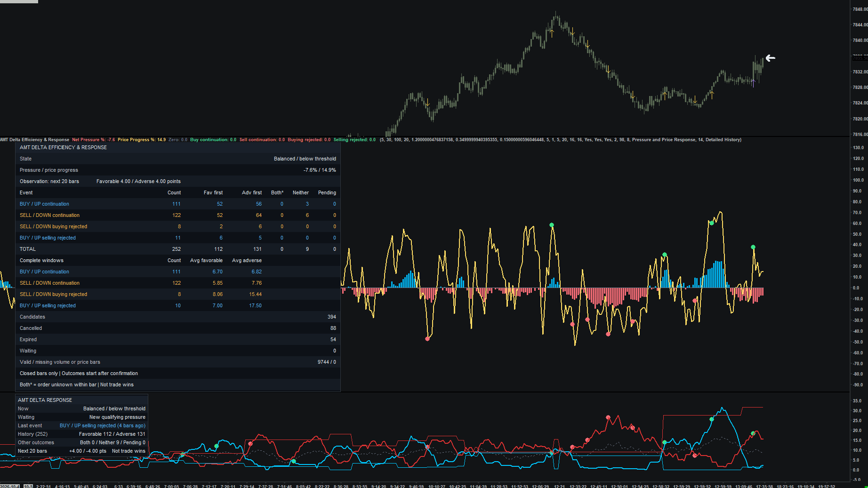Click 'Closed bars only | Outcomes start after confirmation' note
Screen dimensions: 868x488
[x=79, y=373]
